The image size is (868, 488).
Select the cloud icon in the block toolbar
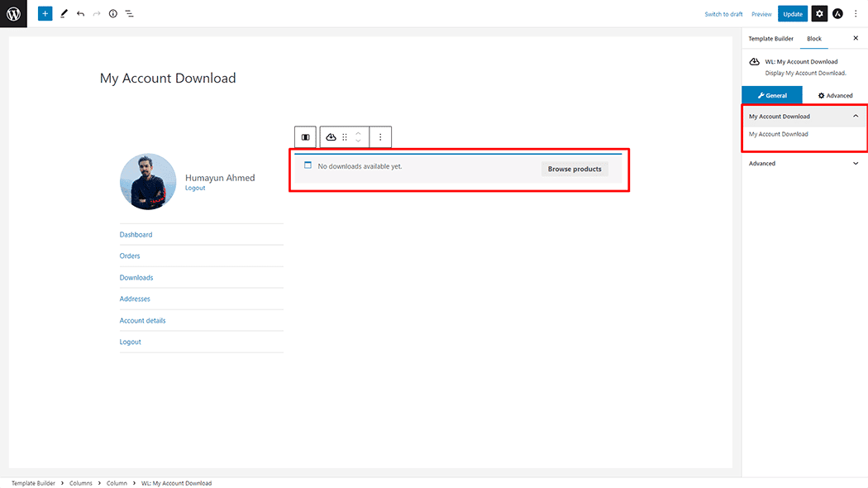(331, 136)
